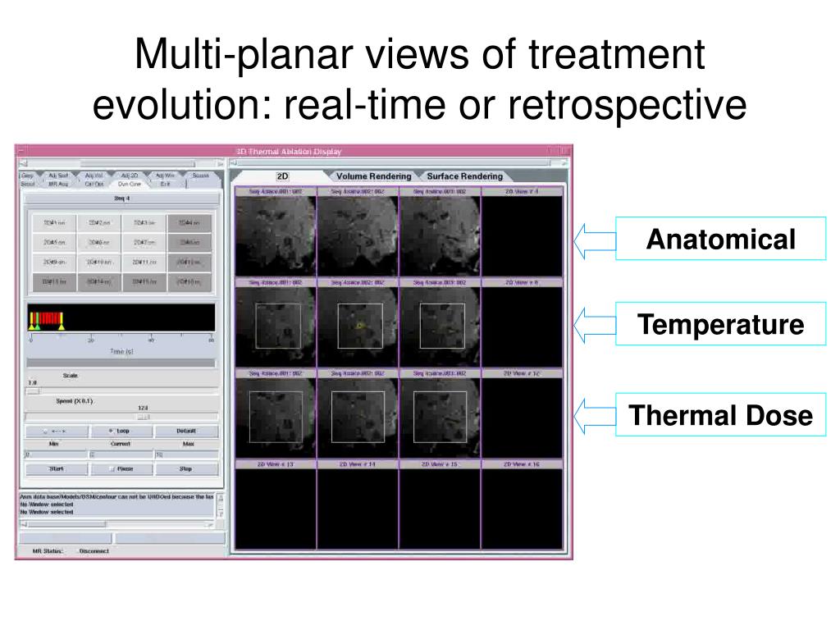Click the Disconnect status text
840x630 pixels.
tap(94, 551)
